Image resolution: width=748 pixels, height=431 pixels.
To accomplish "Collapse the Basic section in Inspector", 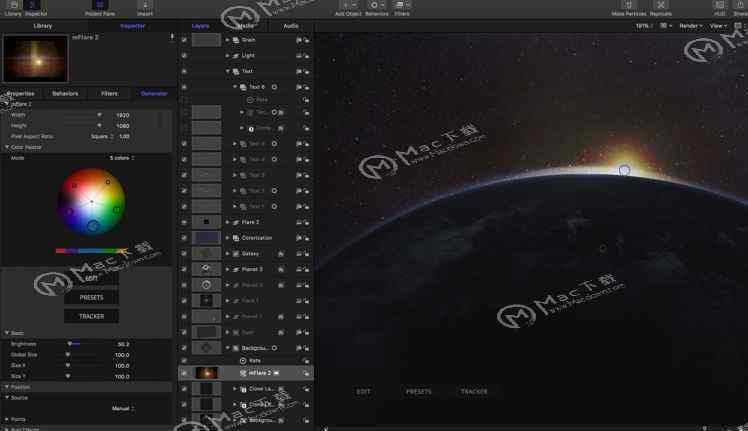I will 7,333.
